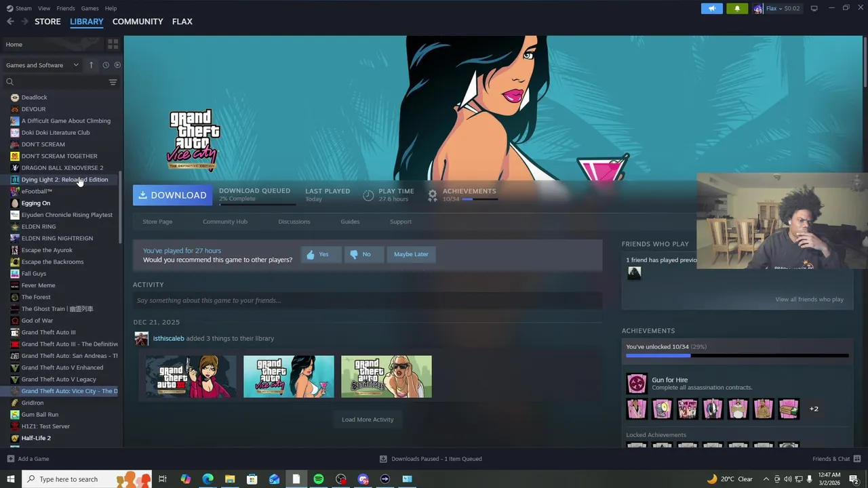Open the Games menu
Screen dimensions: 868x488
tap(90, 8)
